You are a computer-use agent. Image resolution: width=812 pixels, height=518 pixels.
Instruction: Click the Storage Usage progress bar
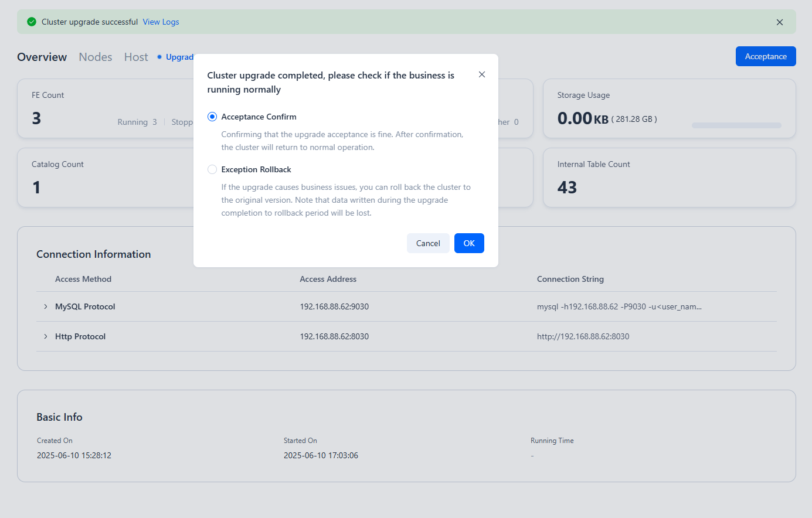(x=736, y=125)
